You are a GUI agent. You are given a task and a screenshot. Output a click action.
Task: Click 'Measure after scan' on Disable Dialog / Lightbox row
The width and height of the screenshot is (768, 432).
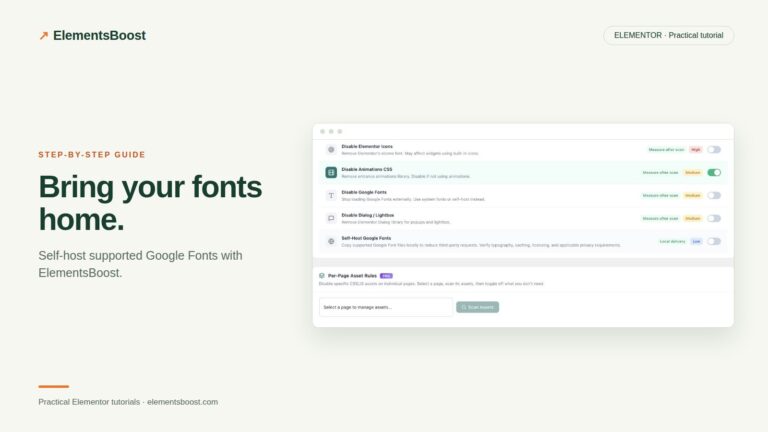pos(660,218)
